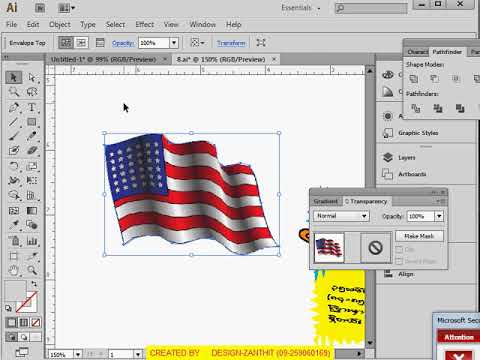Select the Pen tool

coord(14,107)
